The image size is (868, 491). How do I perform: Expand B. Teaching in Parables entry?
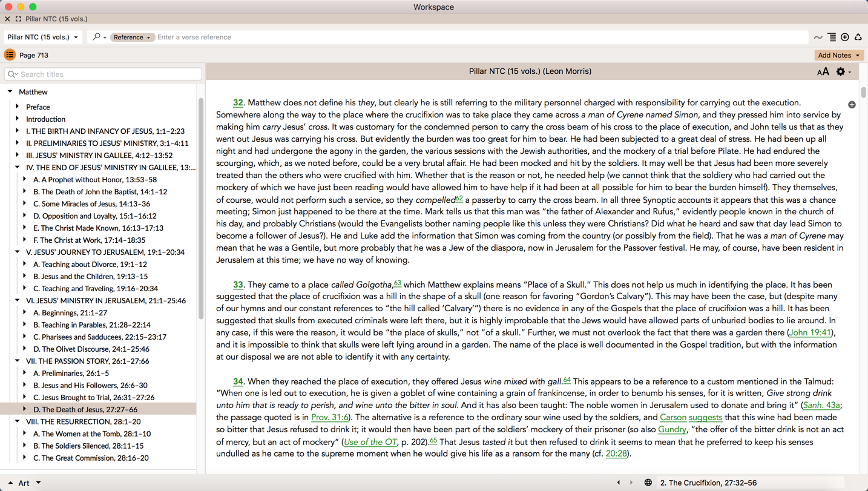point(25,325)
